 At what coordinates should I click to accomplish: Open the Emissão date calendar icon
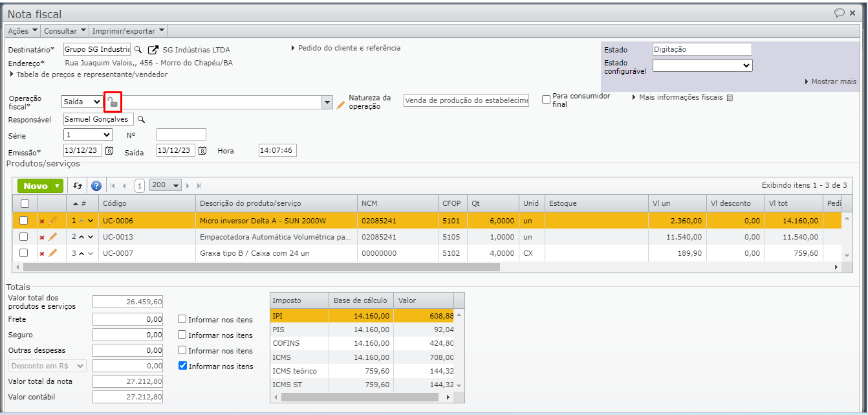[x=109, y=151]
